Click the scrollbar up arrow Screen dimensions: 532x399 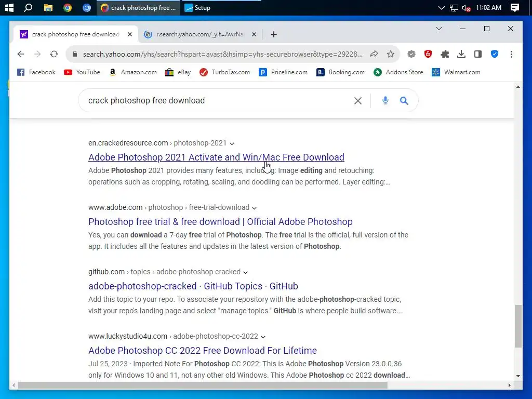pos(518,87)
